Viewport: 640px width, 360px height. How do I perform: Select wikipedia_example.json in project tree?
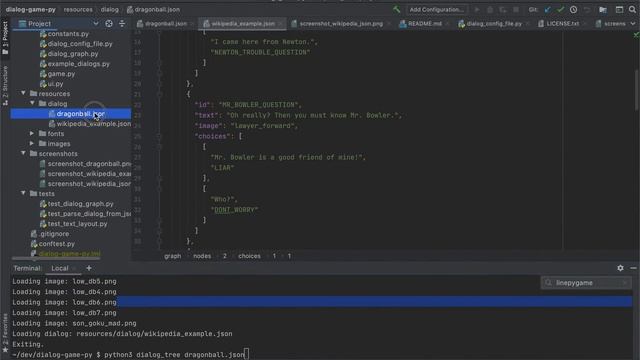tap(93, 124)
